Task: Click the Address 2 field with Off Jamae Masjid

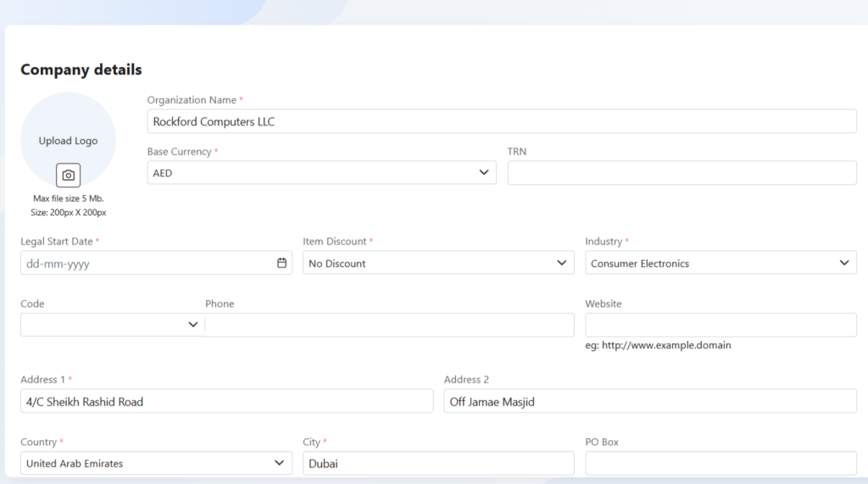Action: [650, 401]
